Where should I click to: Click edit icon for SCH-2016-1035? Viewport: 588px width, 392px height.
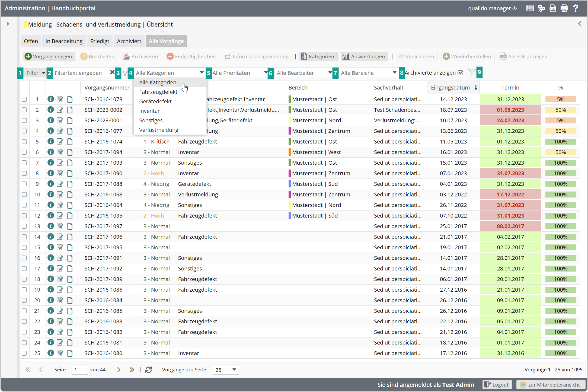[x=60, y=215]
